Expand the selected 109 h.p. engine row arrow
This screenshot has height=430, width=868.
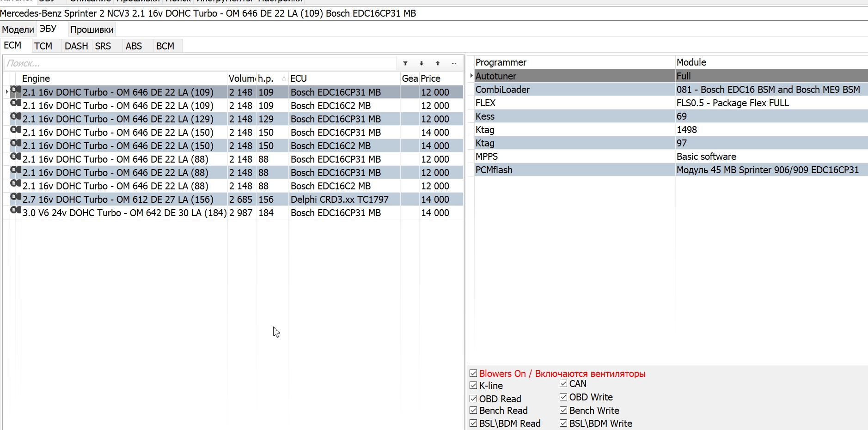pyautogui.click(x=6, y=92)
